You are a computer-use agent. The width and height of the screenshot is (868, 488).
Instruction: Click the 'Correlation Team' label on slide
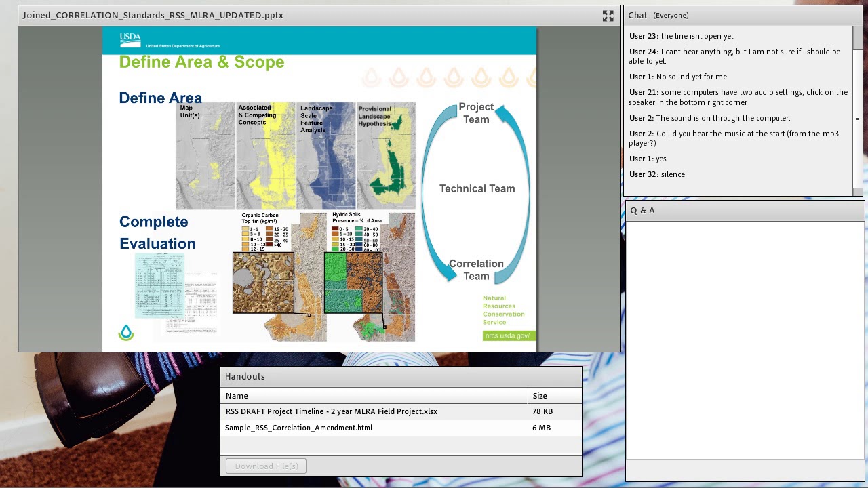coord(476,270)
